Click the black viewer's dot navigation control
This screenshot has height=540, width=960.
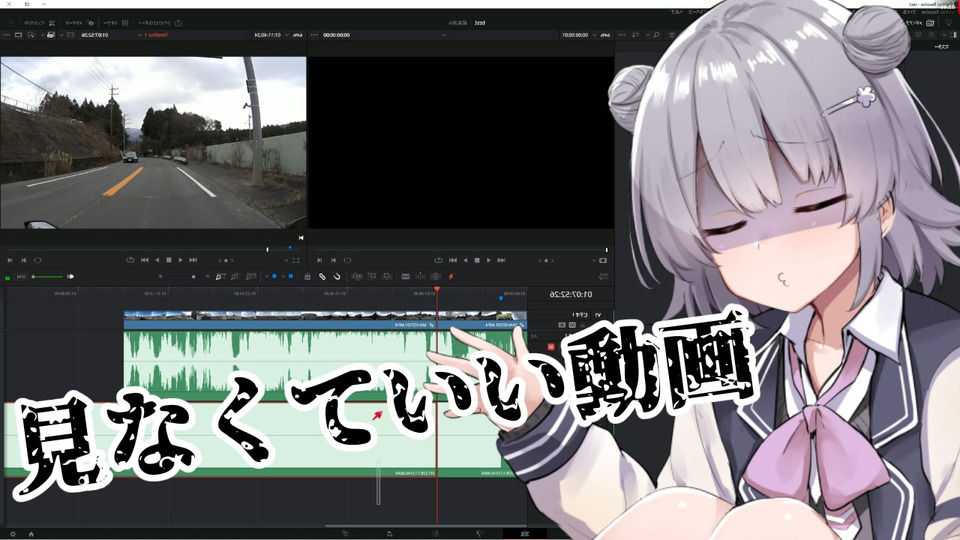pos(546,260)
